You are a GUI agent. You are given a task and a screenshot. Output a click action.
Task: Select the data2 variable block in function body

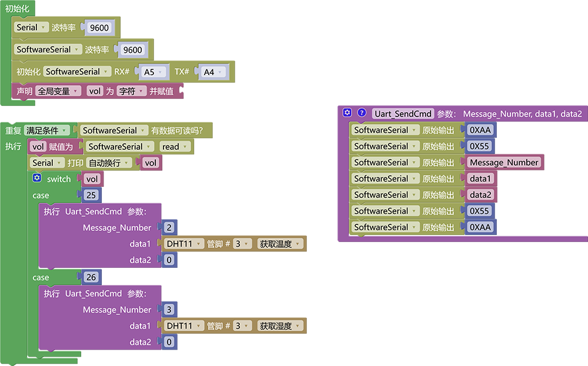coord(481,195)
